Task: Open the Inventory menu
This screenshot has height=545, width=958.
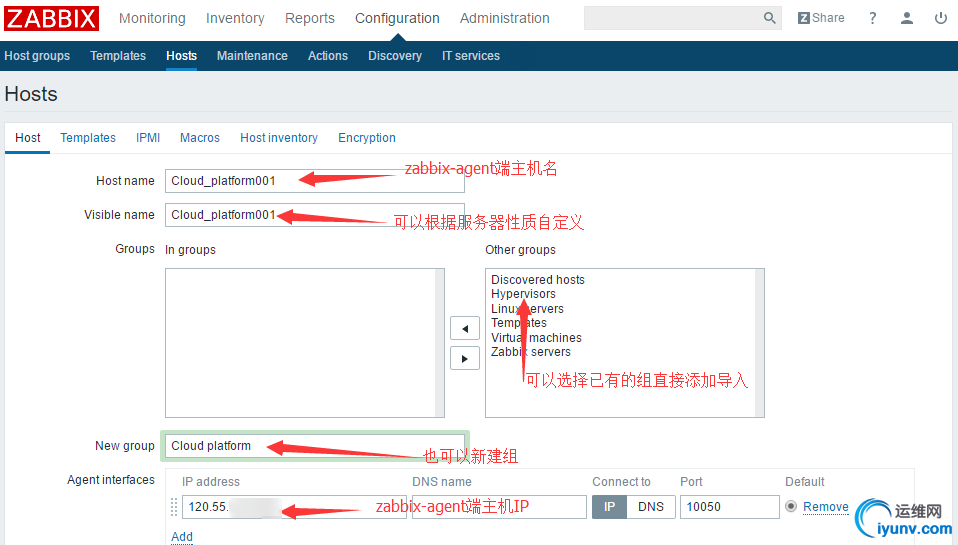Action: point(235,18)
